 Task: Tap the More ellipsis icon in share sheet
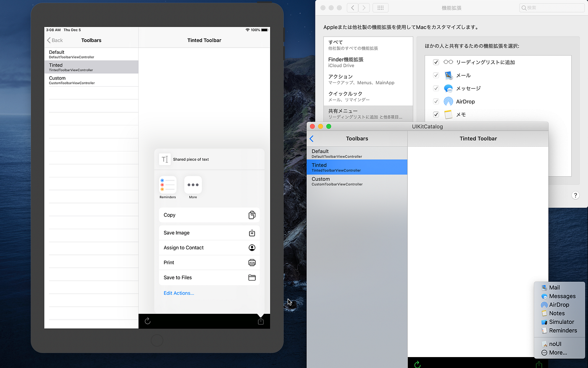(193, 185)
